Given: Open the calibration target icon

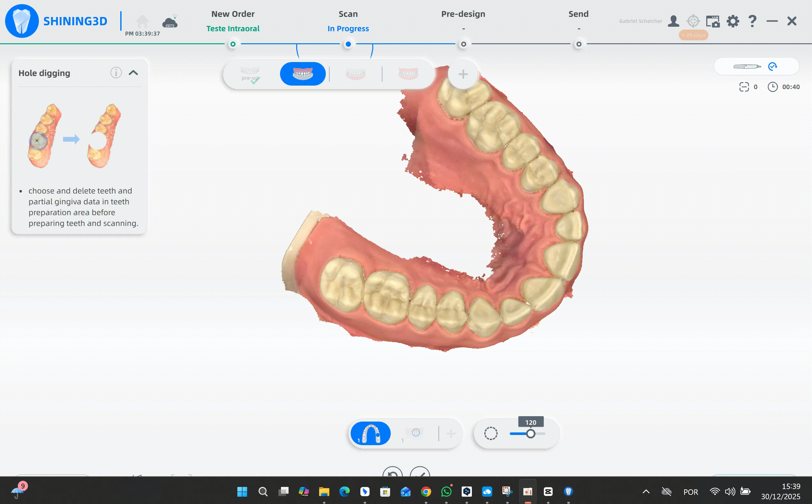Looking at the screenshot, I should click(693, 21).
